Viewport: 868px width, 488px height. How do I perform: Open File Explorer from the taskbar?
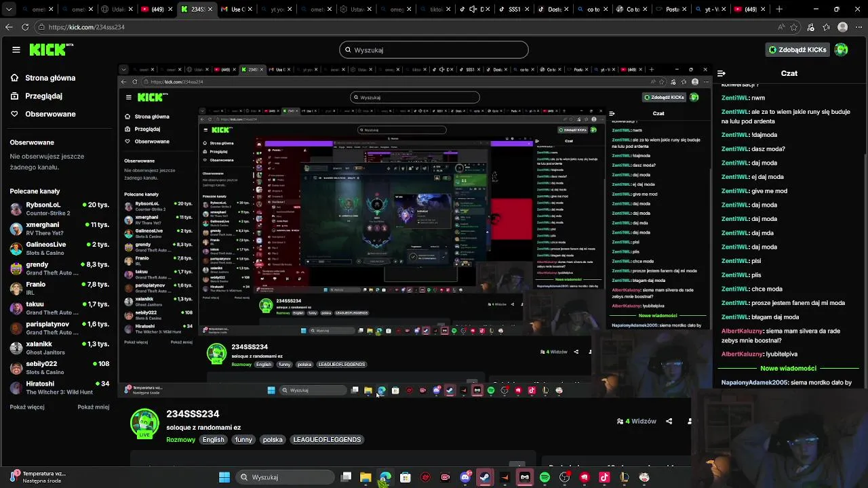(x=366, y=477)
